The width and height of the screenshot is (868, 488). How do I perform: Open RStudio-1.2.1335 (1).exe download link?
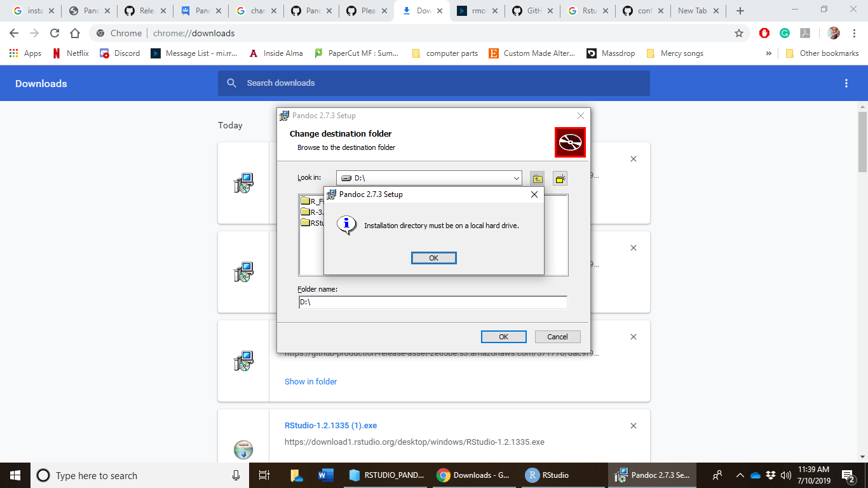[330, 426]
